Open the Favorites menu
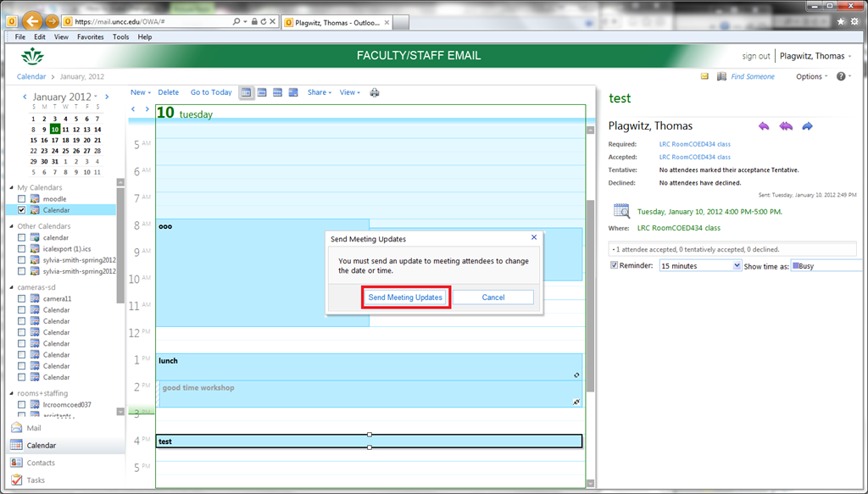The image size is (868, 494). click(91, 37)
